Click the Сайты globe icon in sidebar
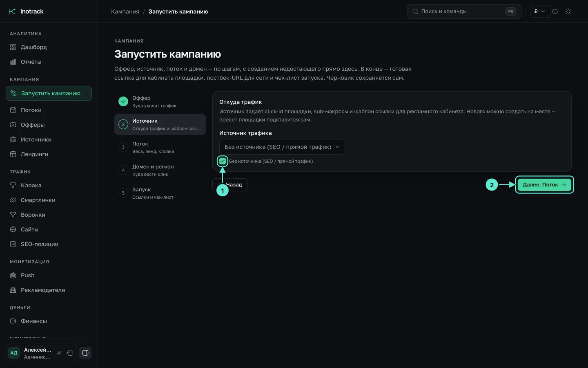Image resolution: width=588 pixels, height=368 pixels. pos(13,229)
